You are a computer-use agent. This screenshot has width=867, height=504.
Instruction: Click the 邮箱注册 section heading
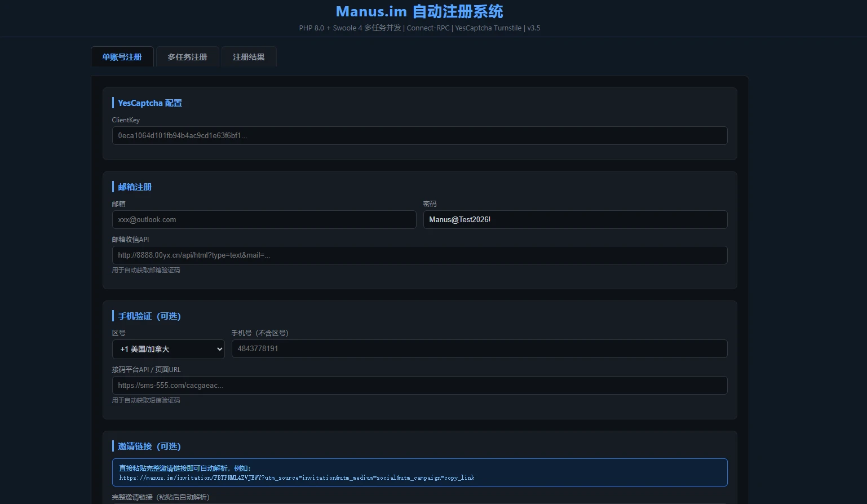point(134,187)
